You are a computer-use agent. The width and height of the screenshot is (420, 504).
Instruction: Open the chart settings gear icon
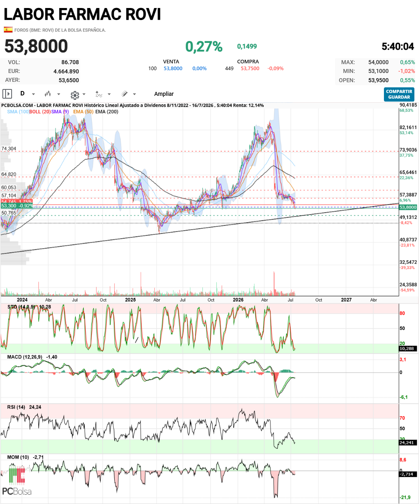[75, 95]
